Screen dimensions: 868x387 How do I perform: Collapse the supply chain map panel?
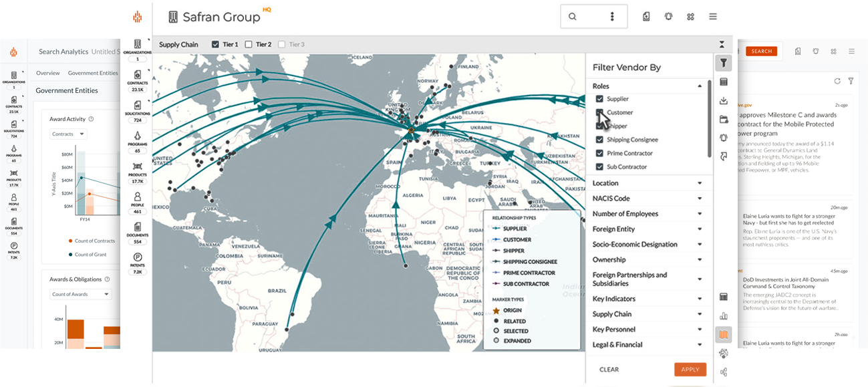coord(722,45)
